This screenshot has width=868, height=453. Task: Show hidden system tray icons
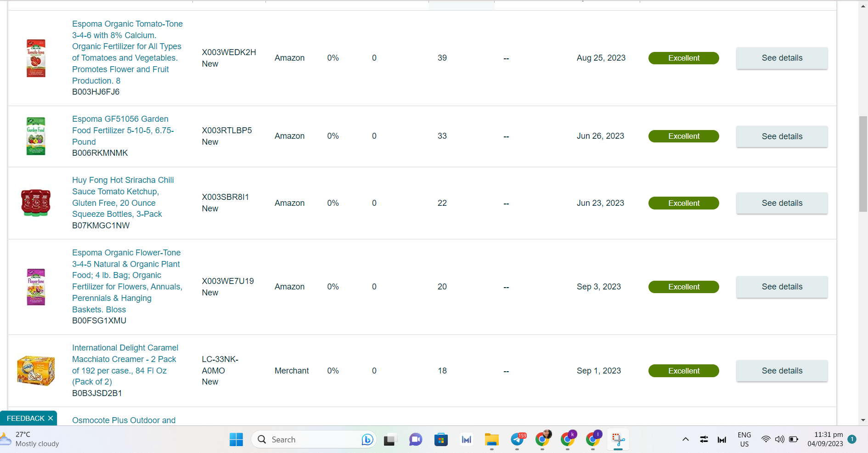pos(686,439)
